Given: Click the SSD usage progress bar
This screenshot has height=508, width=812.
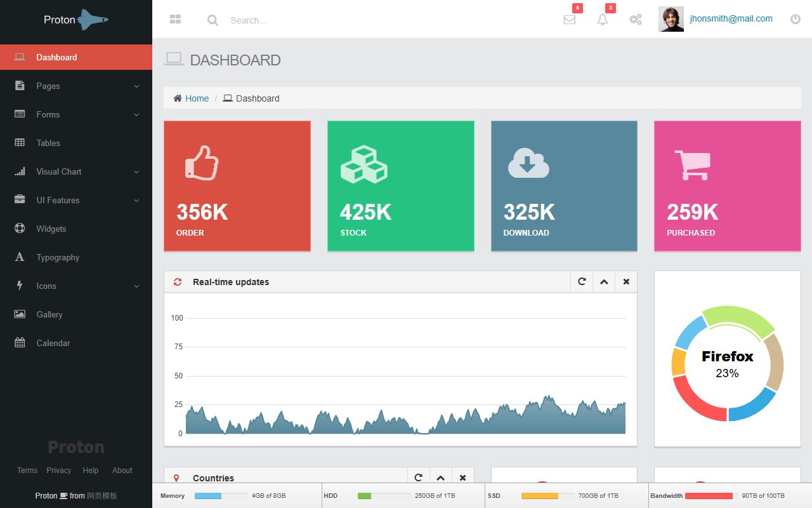Looking at the screenshot, I should pos(547,496).
